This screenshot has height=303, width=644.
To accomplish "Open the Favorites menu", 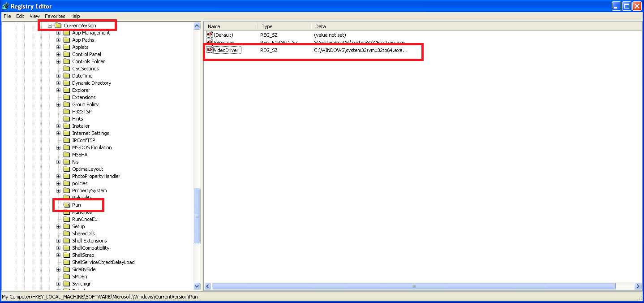I will pos(55,16).
